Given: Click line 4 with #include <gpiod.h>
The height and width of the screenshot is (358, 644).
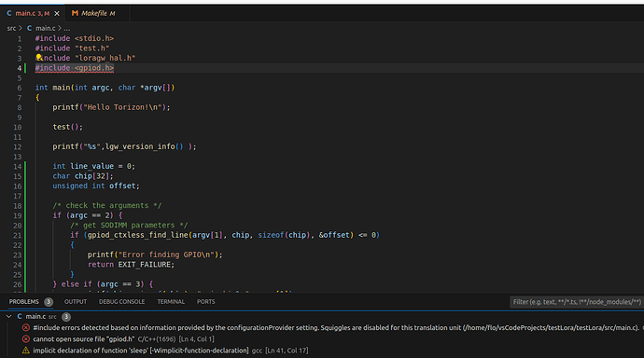Looking at the screenshot, I should (75, 68).
